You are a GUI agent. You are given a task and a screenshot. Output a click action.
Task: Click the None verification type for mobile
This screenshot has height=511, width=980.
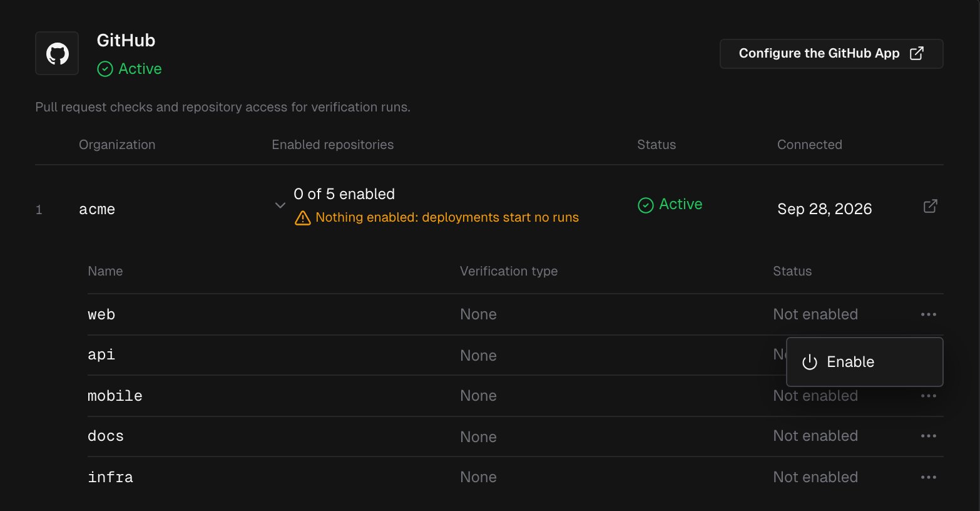(x=478, y=396)
